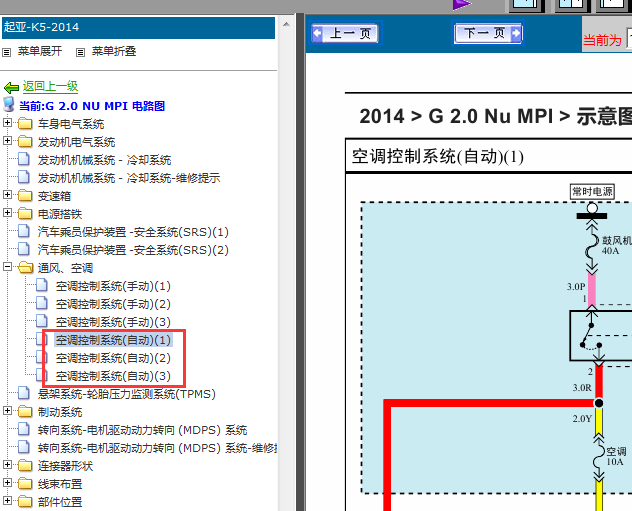Image resolution: width=632 pixels, height=511 pixels.
Task: Expand the 发动机电气系统 folder
Action: coord(7,141)
